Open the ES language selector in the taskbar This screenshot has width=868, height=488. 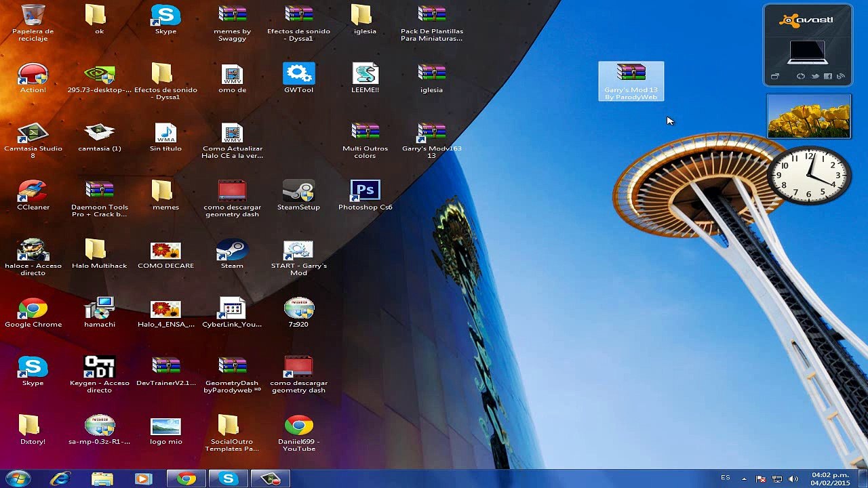point(726,478)
